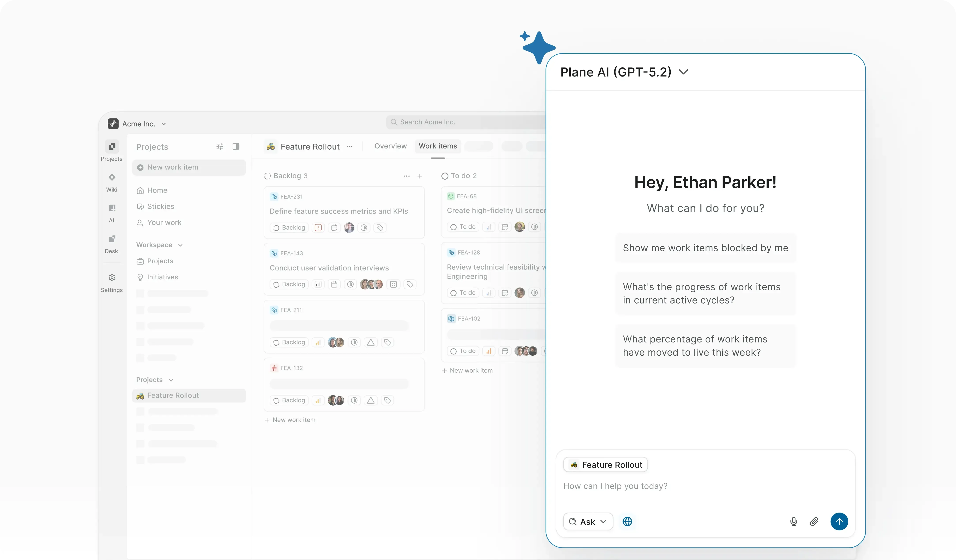
Task: Open Stickies from the sidebar
Action: coord(160,206)
